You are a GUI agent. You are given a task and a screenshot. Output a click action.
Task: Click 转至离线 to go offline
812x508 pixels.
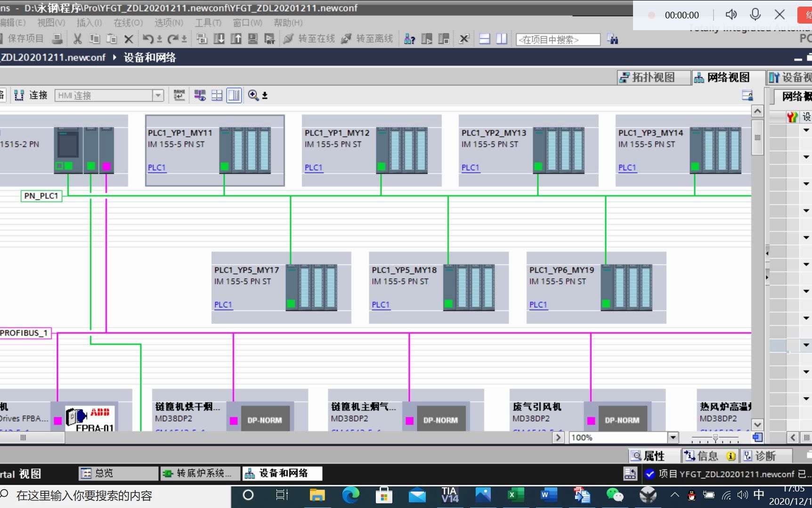coord(367,39)
